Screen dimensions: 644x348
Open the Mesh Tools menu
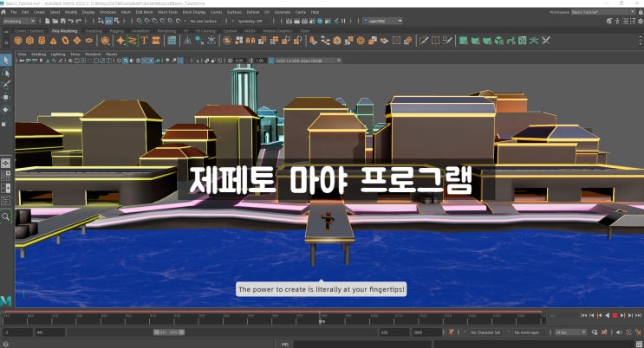(168, 12)
